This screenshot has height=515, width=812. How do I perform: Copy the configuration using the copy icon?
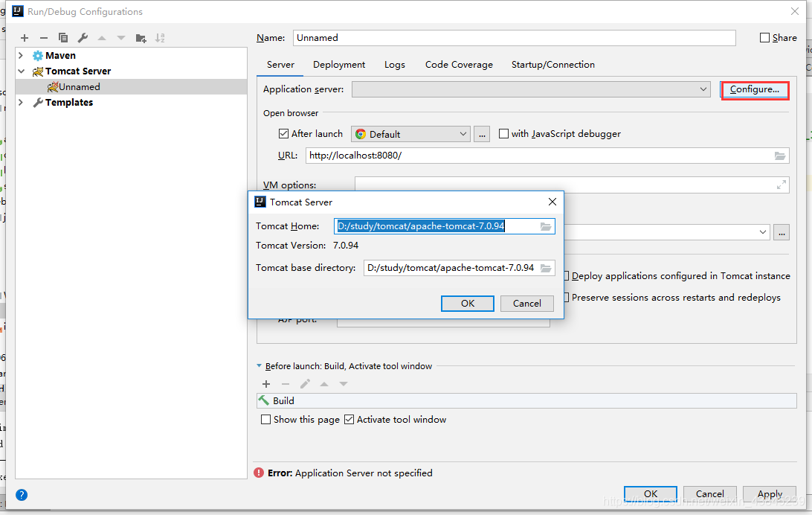tap(63, 38)
